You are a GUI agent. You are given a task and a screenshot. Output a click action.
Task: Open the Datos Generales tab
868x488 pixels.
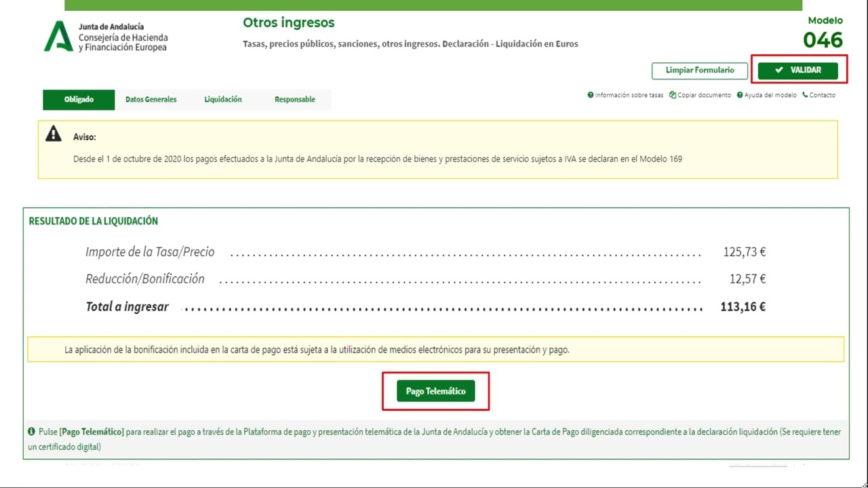click(x=151, y=100)
